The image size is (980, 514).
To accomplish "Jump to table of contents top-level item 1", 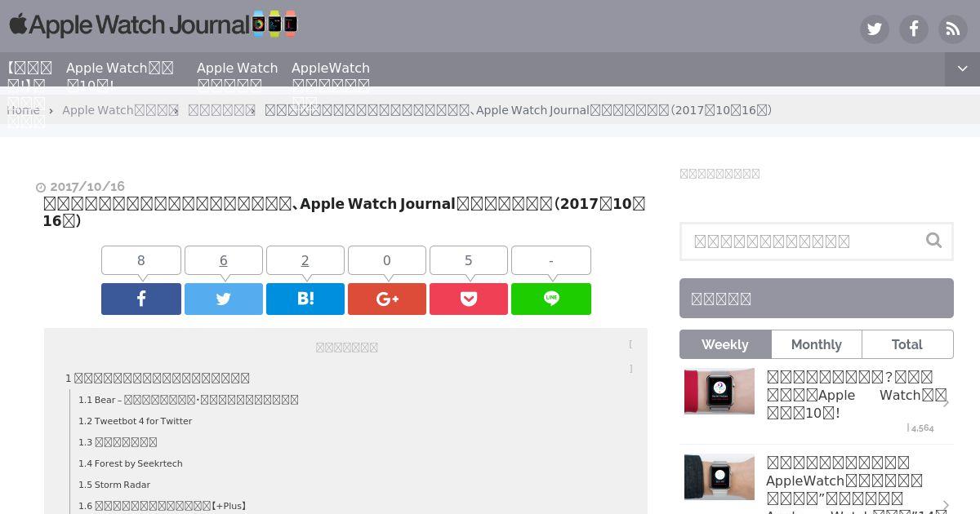I will click(158, 378).
